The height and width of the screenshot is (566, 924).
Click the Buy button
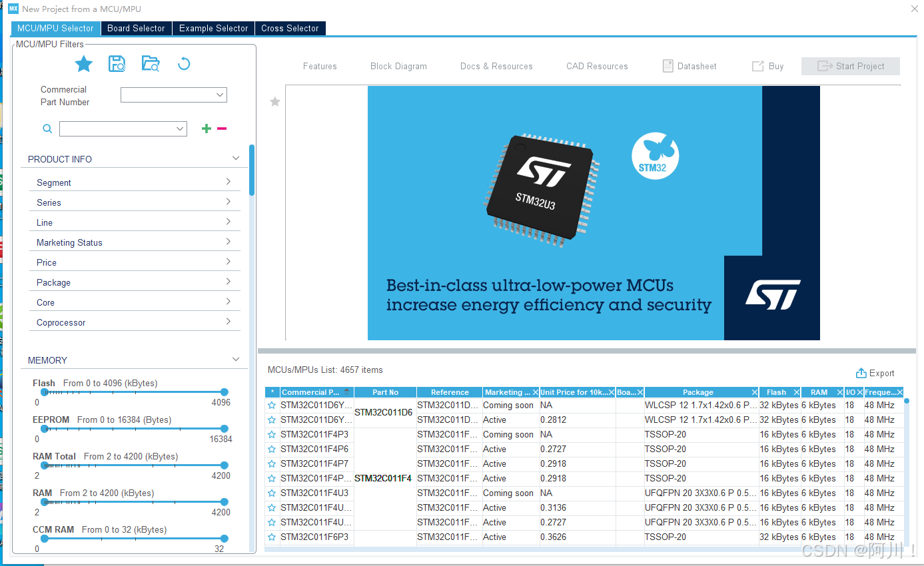[767, 66]
